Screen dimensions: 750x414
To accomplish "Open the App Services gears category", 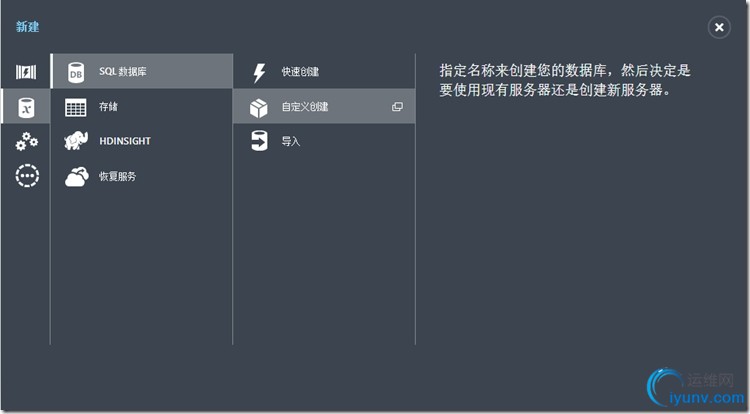I will (26, 142).
